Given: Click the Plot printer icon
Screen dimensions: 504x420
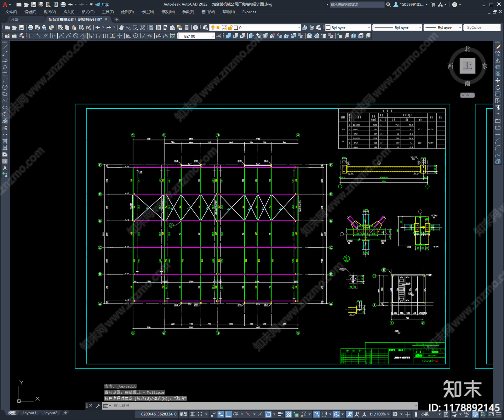Looking at the screenshot, I should pyautogui.click(x=30, y=28).
